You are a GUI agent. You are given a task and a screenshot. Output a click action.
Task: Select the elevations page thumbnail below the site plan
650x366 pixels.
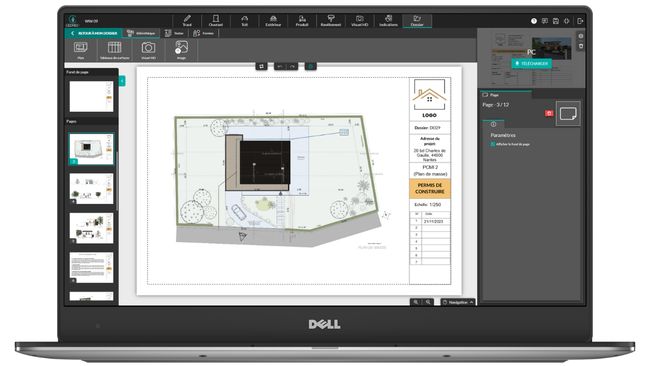91,189
